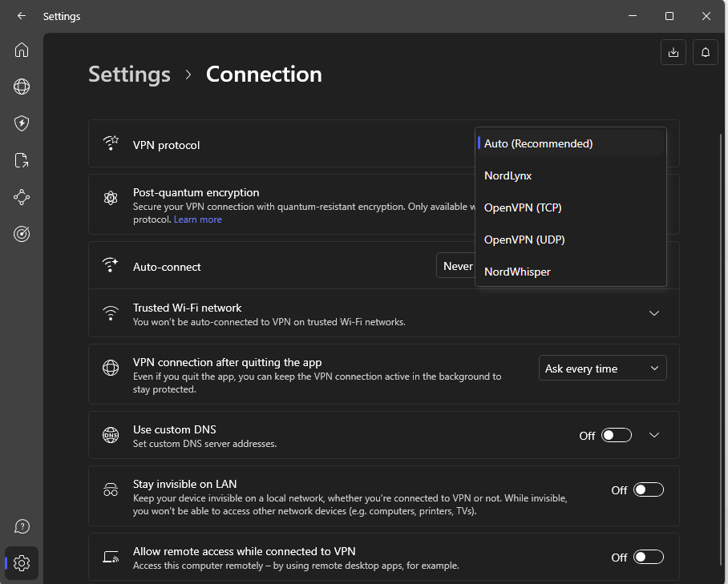Select Auto (Recommended) protocol option

571,143
